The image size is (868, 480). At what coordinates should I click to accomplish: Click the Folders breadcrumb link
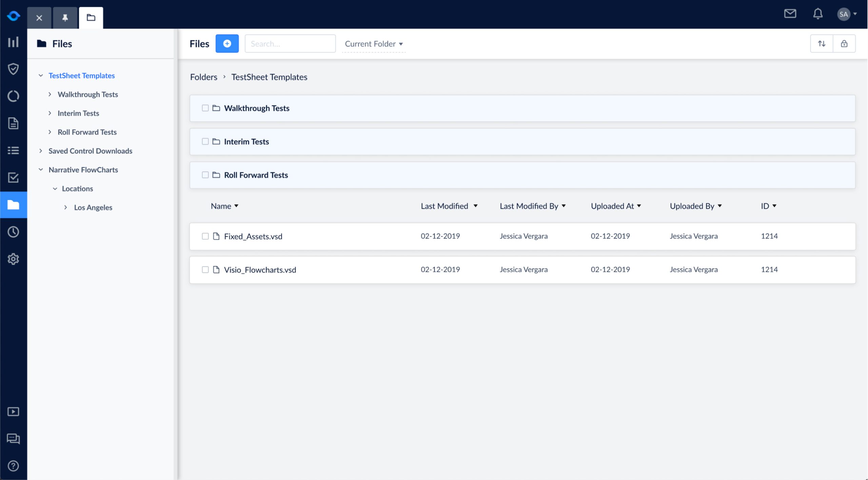pyautogui.click(x=203, y=77)
